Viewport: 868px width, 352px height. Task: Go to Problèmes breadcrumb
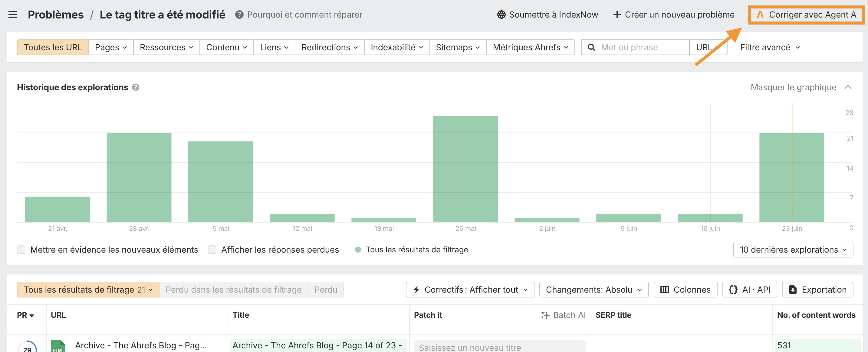click(x=56, y=15)
